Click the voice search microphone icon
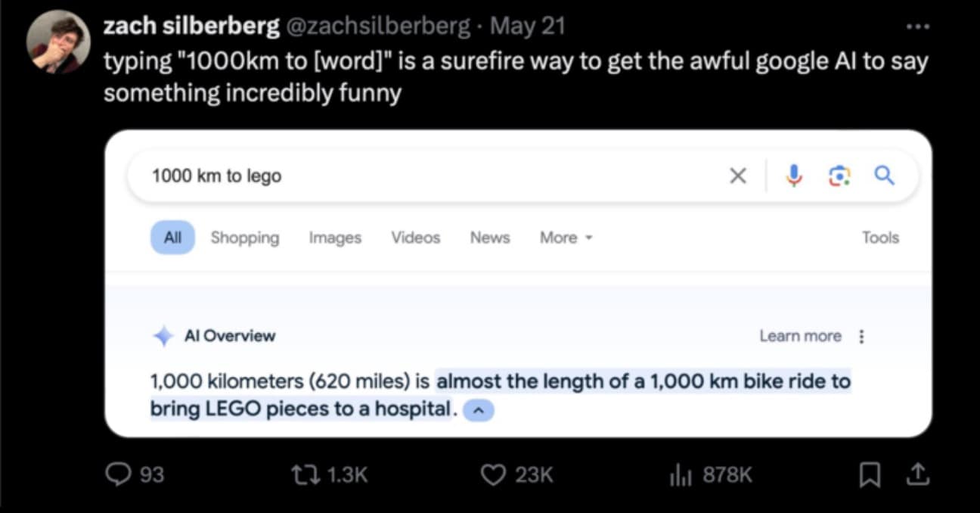This screenshot has height=513, width=980. click(x=794, y=176)
